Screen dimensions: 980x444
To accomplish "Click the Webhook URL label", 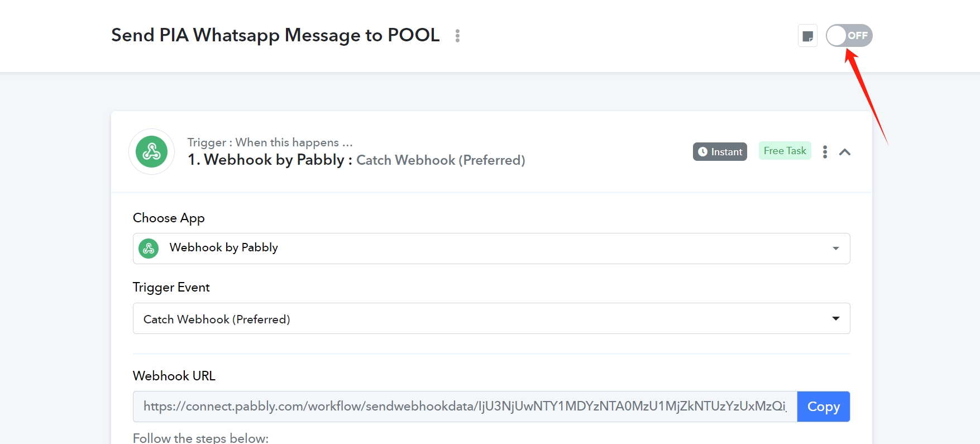I will pyautogui.click(x=174, y=376).
